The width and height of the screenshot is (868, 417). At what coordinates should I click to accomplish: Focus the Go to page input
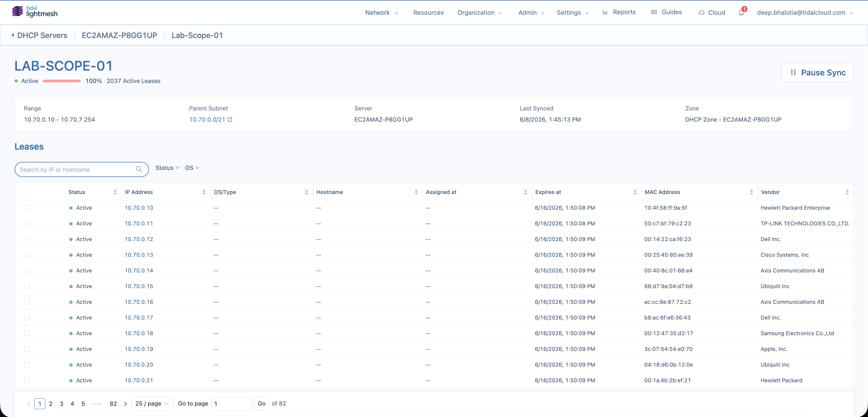click(x=231, y=403)
